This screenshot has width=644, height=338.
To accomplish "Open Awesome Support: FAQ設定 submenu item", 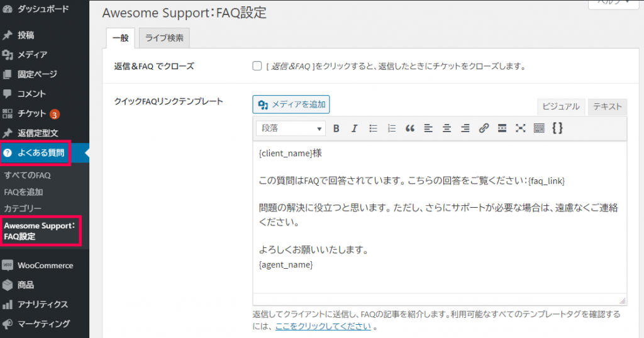I will pos(40,231).
